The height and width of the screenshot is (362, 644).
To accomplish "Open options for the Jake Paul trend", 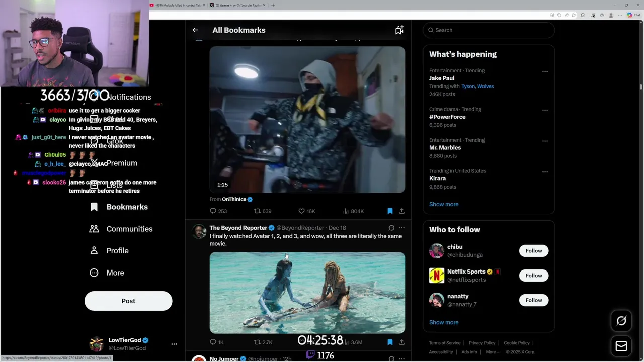I will point(545,71).
